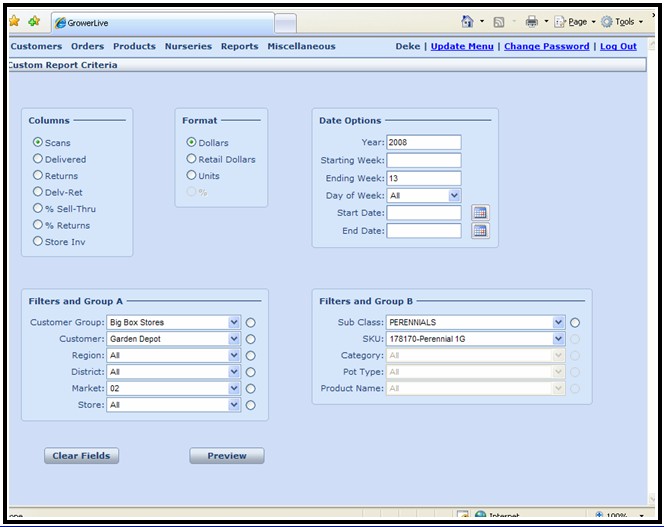This screenshot has height=527, width=665.
Task: Select the % Sell-Thru radio button
Action: pyautogui.click(x=38, y=209)
